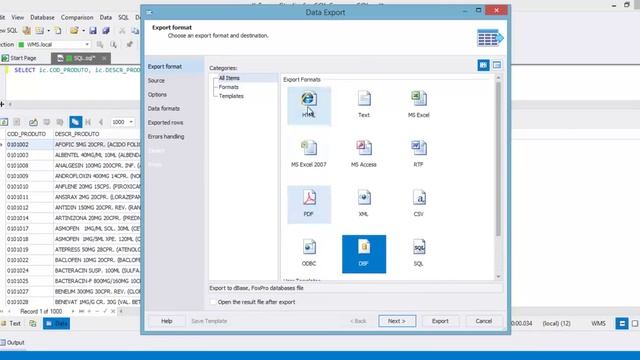Open the Data menu
The image size is (640, 360).
click(x=106, y=18)
